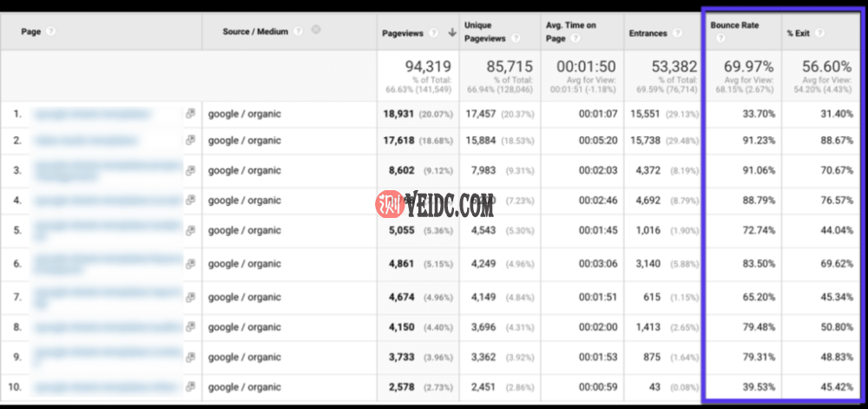Click exit rate value 76.57%
Viewport: 868px width, 409px height.
[x=837, y=201]
